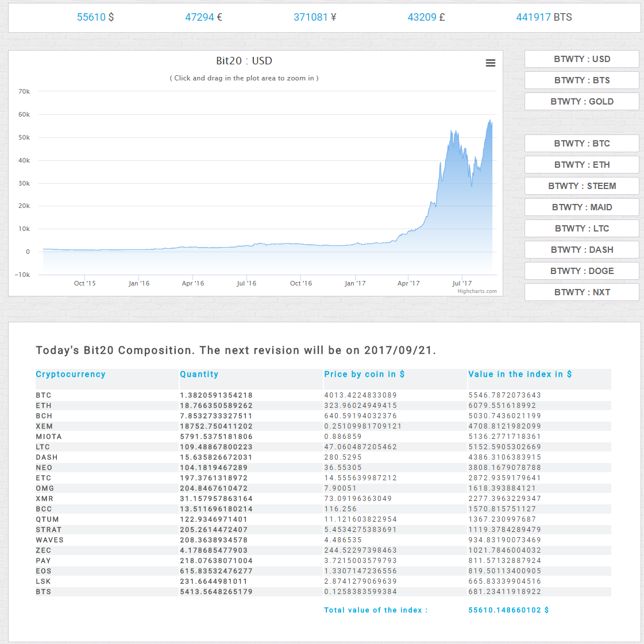
Task: Click the total value 55610.148660102 $
Action: [508, 610]
